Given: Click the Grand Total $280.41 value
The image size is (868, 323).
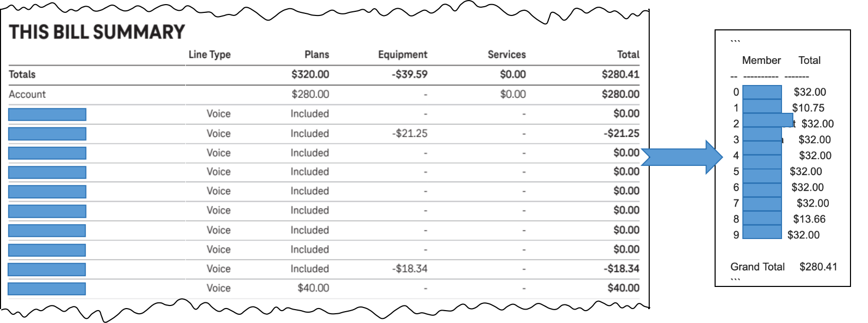Looking at the screenshot, I should tap(818, 267).
